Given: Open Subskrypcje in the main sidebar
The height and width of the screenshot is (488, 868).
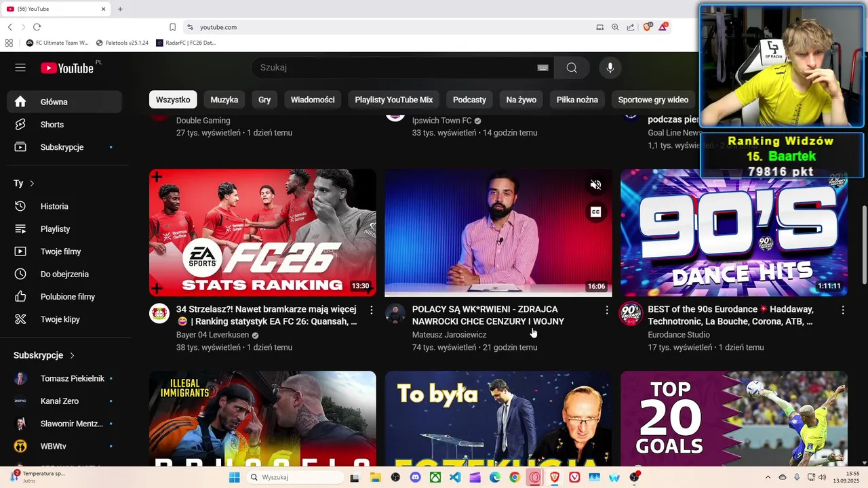Looking at the screenshot, I should [64, 147].
